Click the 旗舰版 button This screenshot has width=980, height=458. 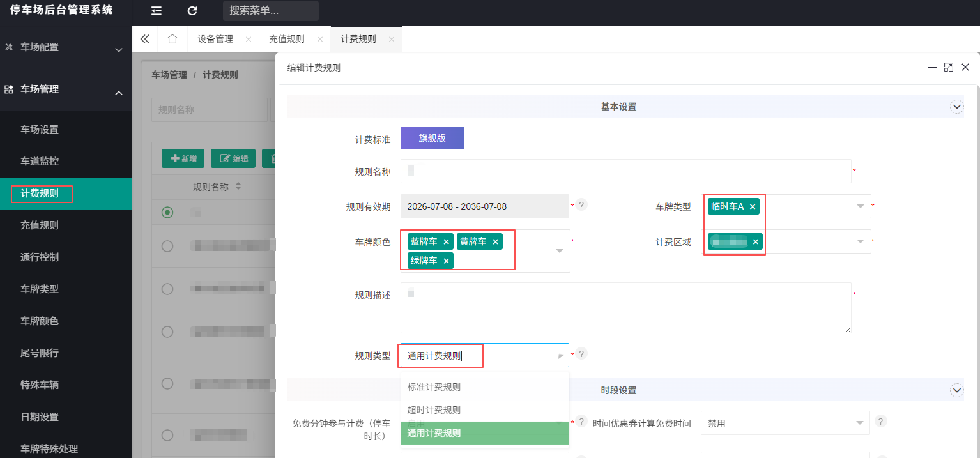[x=433, y=138]
